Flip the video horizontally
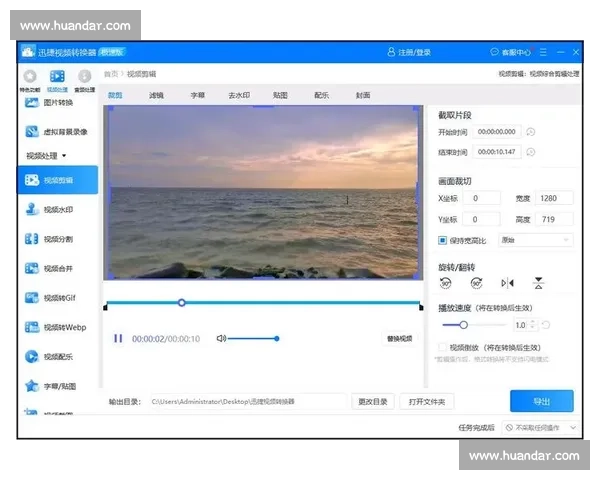This screenshot has width=600, height=480. [507, 283]
